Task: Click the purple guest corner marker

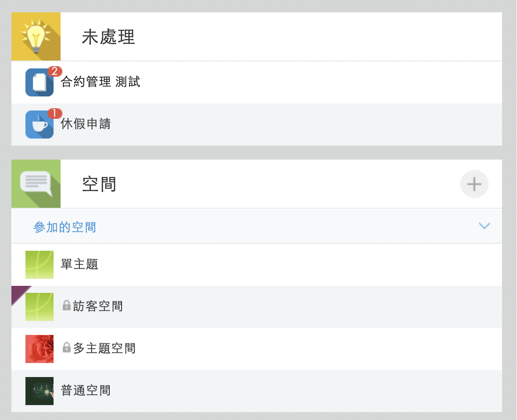Action: 18,292
